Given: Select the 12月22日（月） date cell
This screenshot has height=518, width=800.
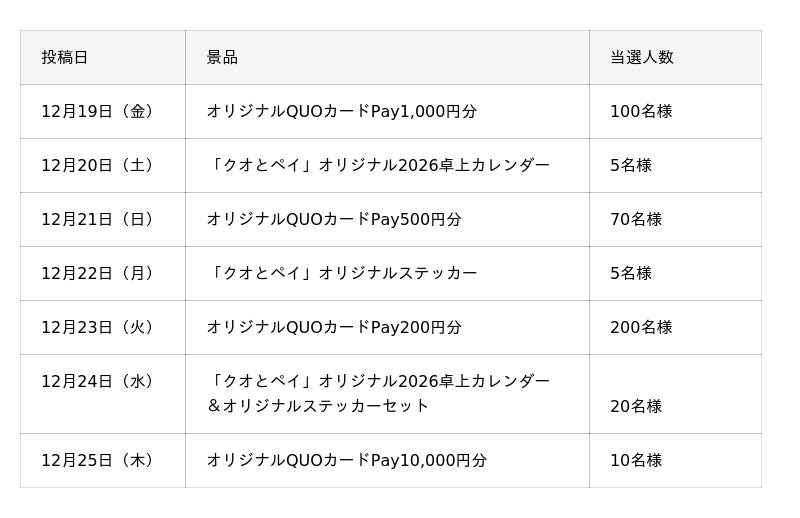Looking at the screenshot, I should tap(101, 273).
